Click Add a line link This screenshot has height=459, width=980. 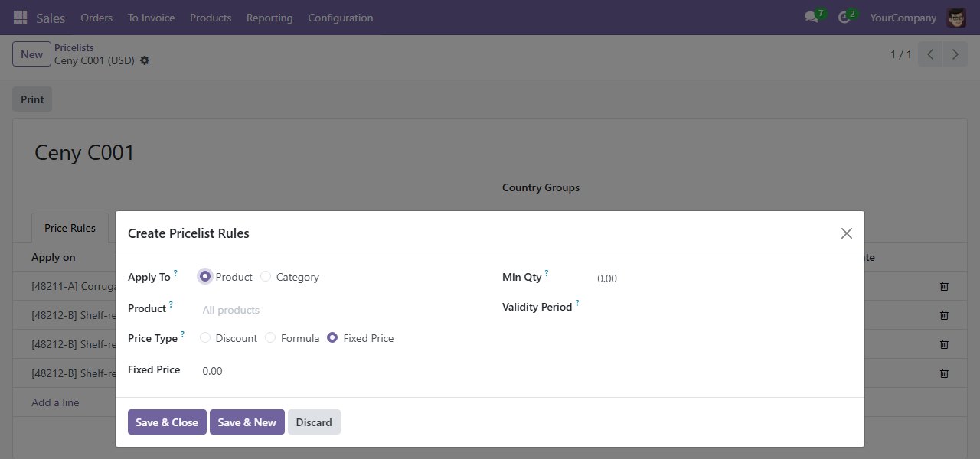[x=55, y=402]
